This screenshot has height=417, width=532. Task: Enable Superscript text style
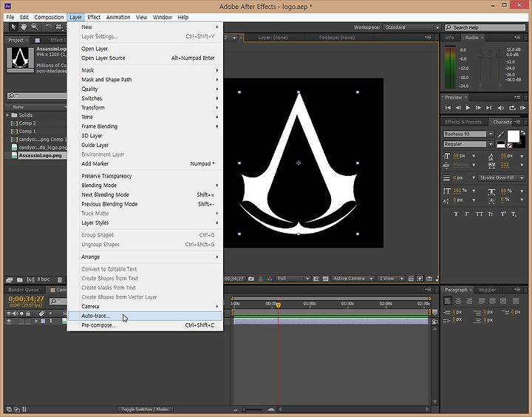click(x=503, y=214)
